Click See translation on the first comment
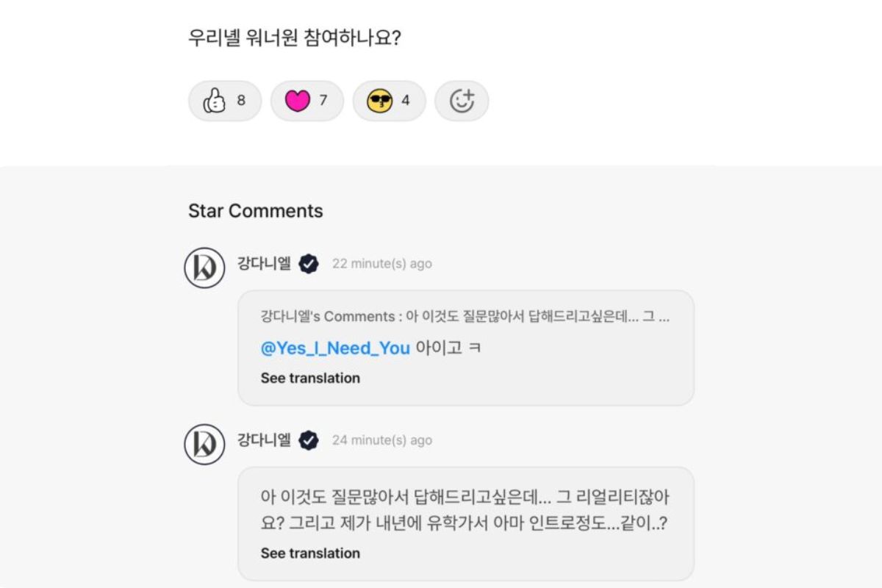The width and height of the screenshot is (882, 588). [309, 378]
